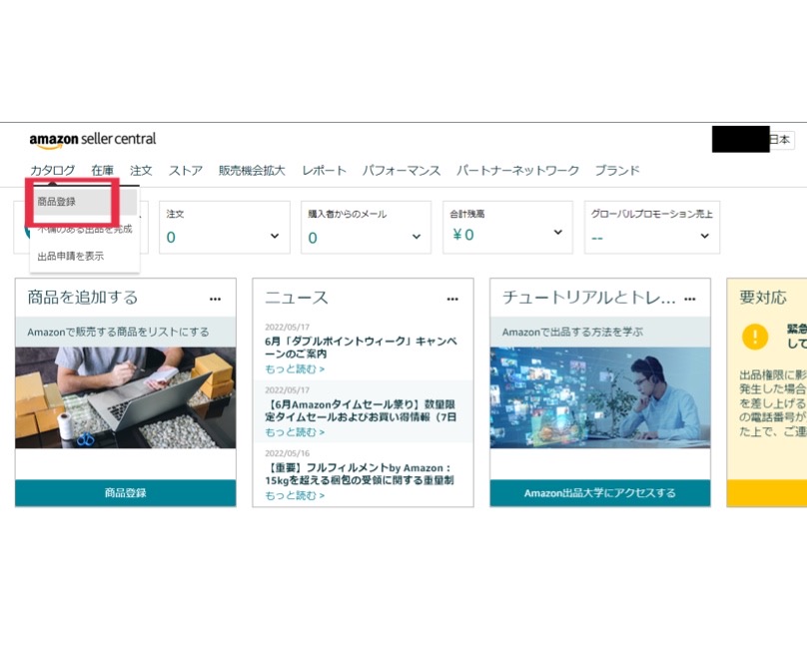Click the Amazon Seller Central logo
Screen dimensions: 807x672
click(93, 140)
